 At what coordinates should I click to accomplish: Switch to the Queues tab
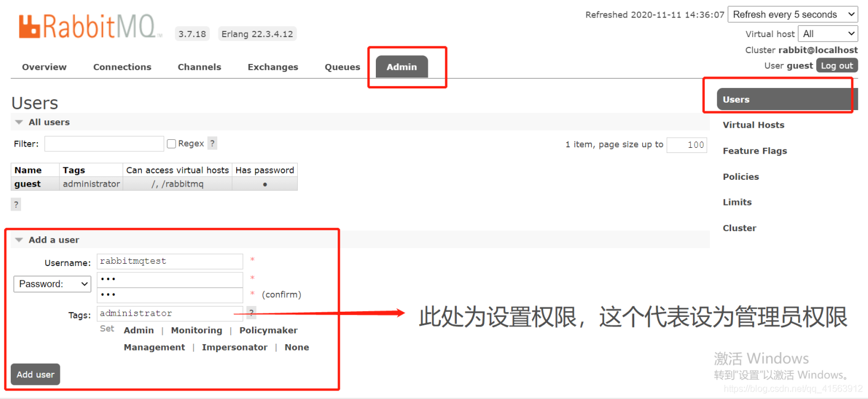pos(342,67)
